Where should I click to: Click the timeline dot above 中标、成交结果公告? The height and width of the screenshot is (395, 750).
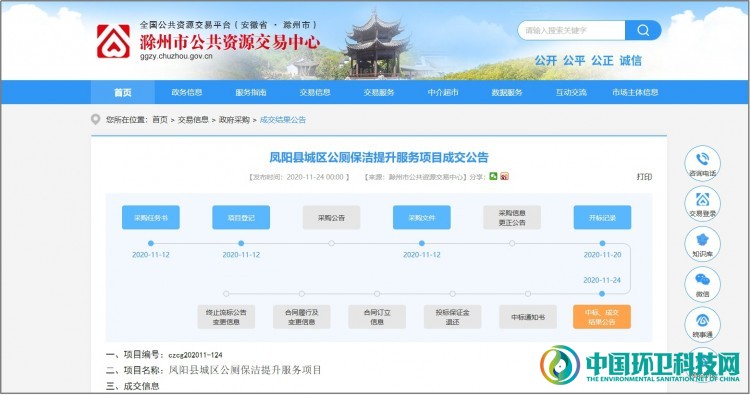pos(602,294)
